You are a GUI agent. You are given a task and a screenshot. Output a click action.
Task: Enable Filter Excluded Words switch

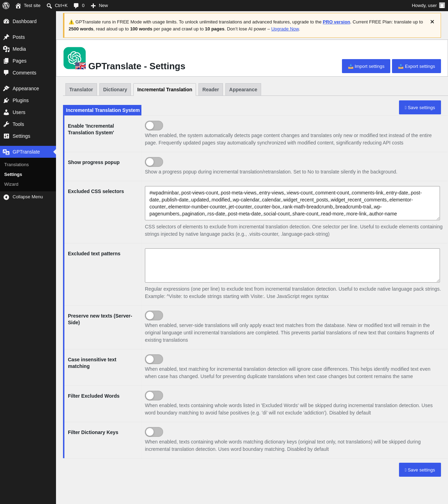pos(154,396)
